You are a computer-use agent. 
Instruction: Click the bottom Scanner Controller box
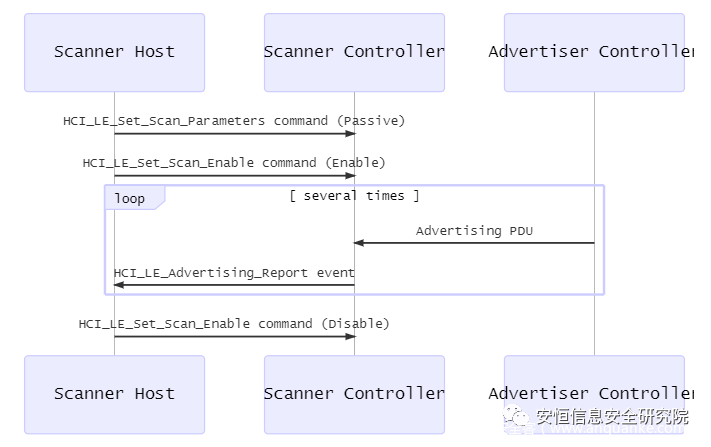[x=354, y=394]
